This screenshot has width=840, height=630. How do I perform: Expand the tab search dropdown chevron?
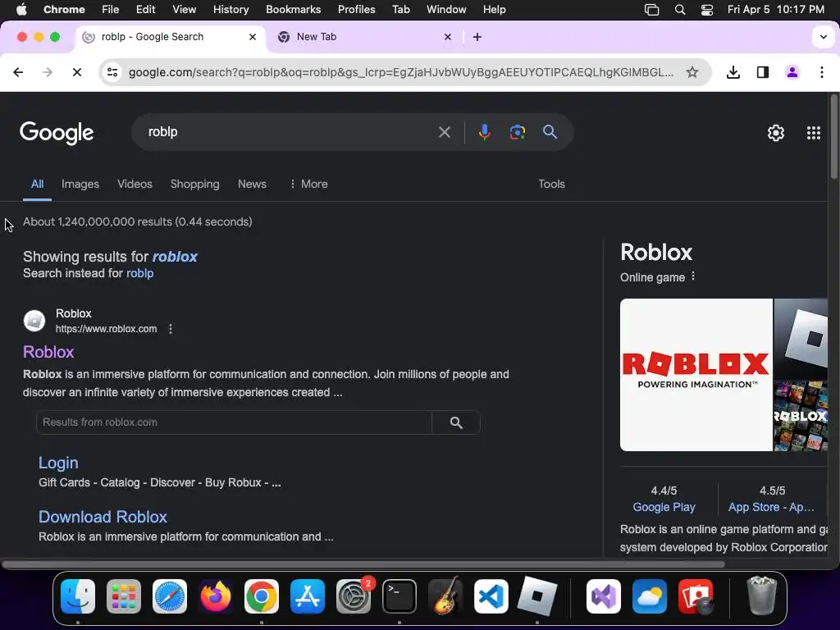pos(823,37)
